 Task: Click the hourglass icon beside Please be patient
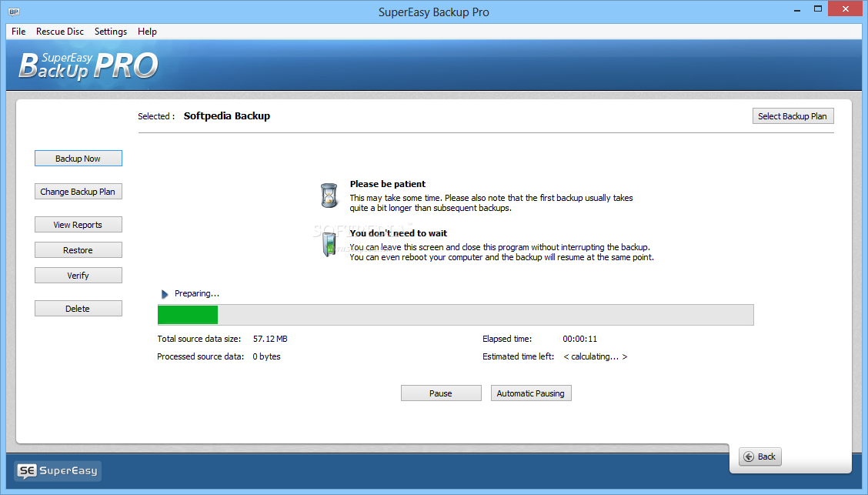tap(329, 196)
